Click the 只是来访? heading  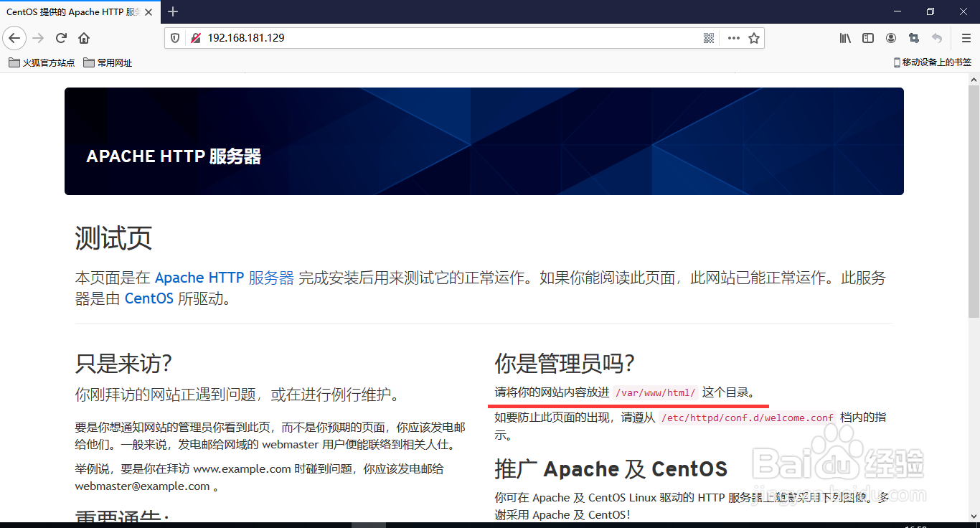(123, 363)
